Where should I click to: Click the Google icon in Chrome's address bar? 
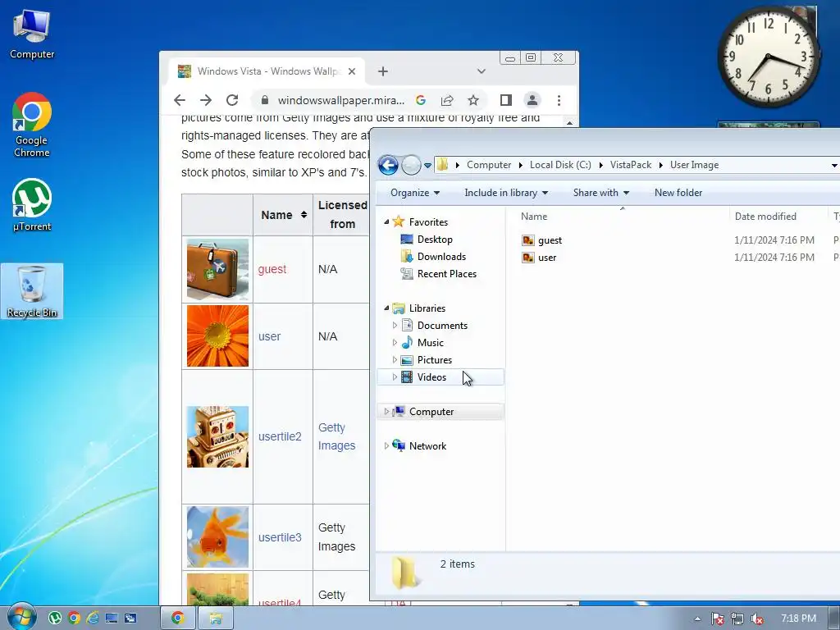[421, 100]
